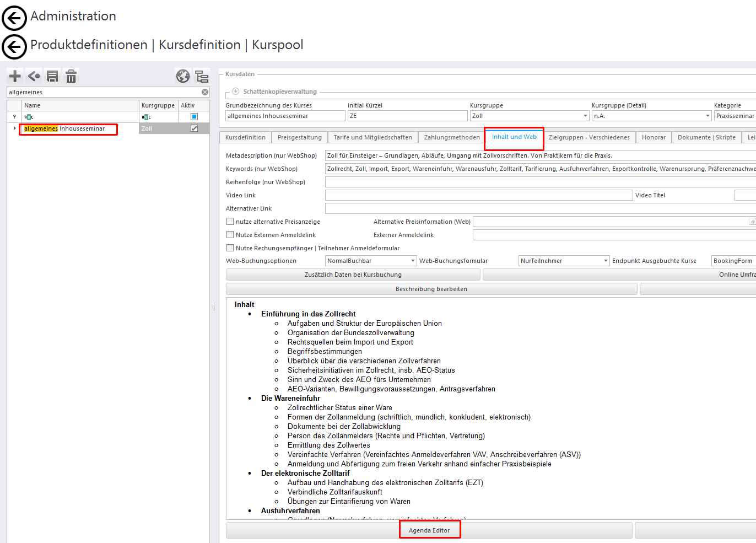
Task: Click the trash can delete icon
Action: [71, 76]
